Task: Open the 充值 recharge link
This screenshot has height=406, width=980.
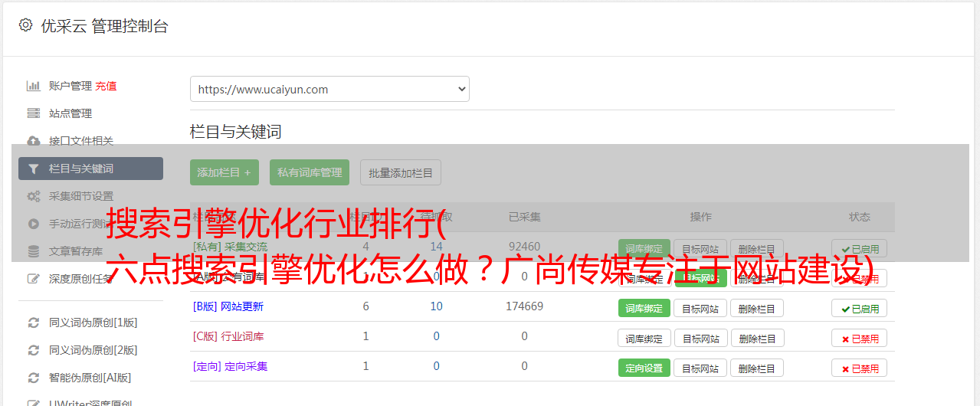Action: click(x=106, y=86)
